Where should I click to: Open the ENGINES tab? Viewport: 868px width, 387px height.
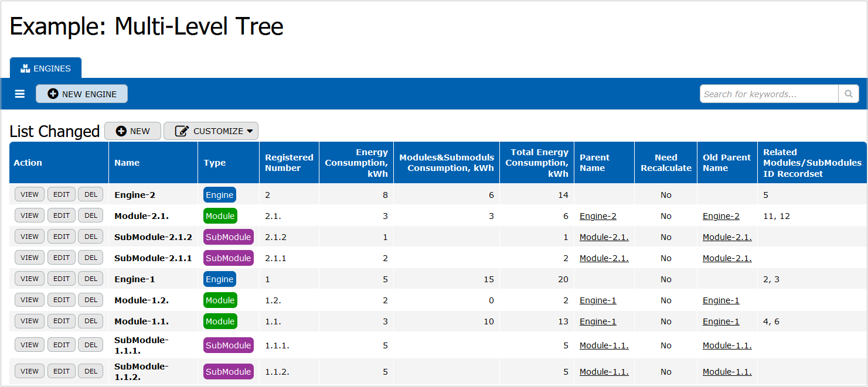[x=46, y=69]
